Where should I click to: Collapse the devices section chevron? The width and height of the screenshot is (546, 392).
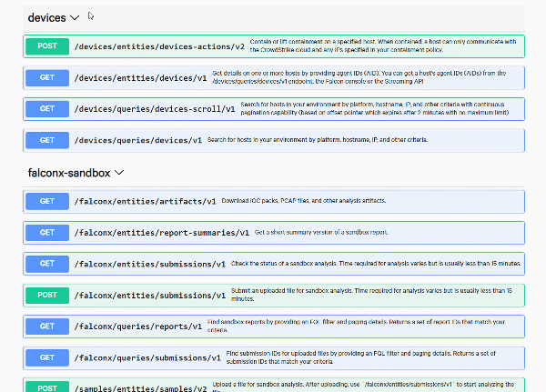75,18
